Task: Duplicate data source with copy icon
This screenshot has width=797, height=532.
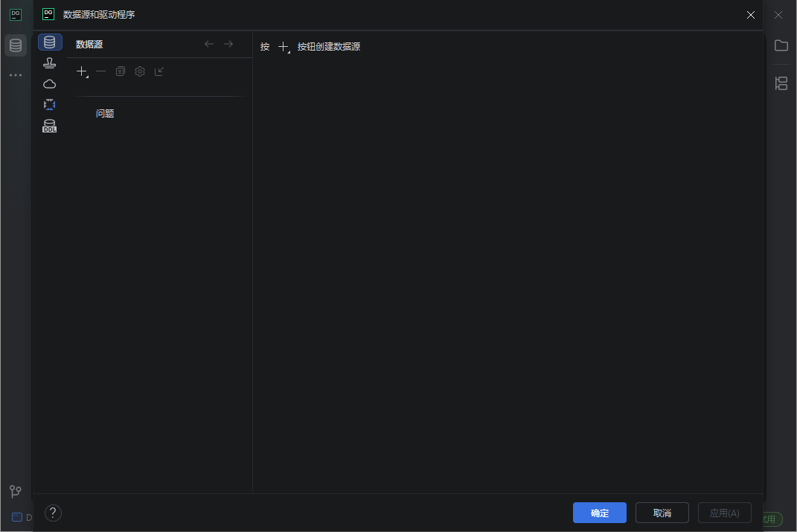Action: [120, 71]
